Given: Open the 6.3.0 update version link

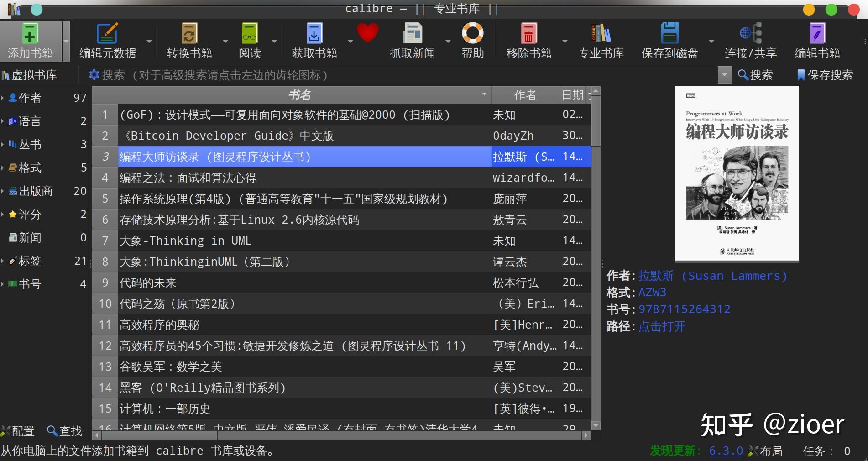Looking at the screenshot, I should (x=726, y=451).
